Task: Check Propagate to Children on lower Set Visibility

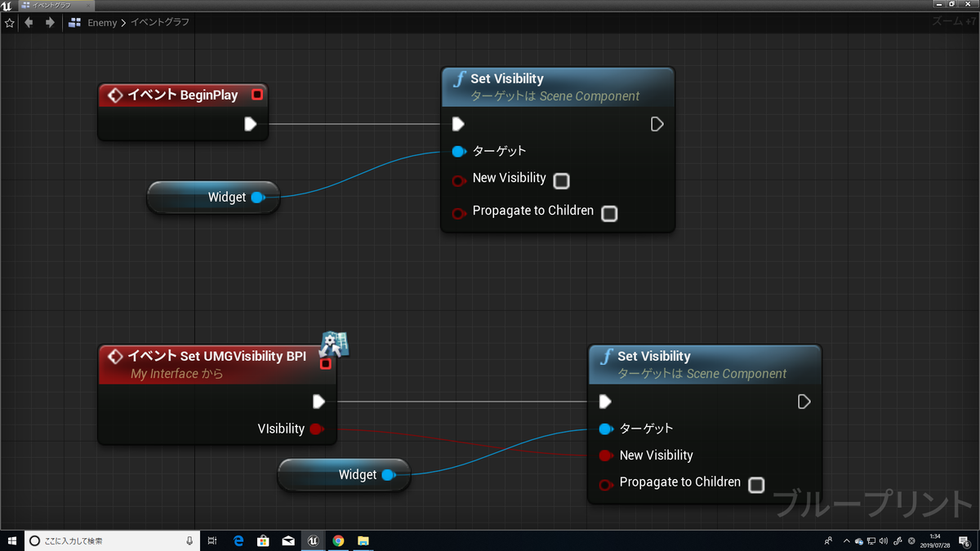Action: pos(756,485)
